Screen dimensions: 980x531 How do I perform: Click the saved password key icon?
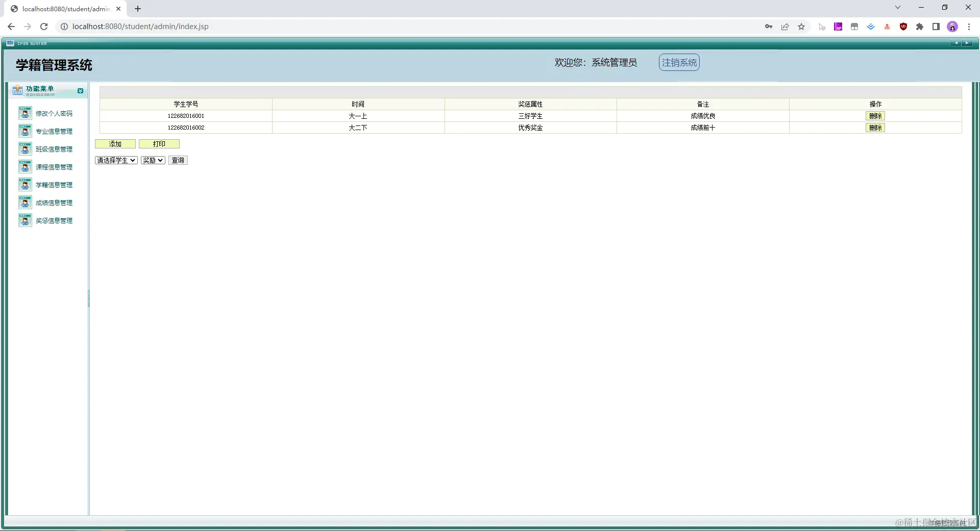(769, 27)
